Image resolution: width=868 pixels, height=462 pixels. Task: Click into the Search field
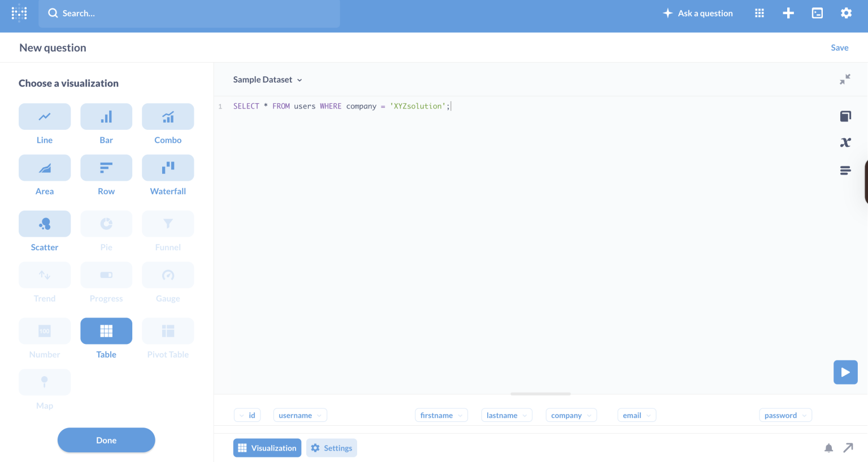[x=189, y=14]
